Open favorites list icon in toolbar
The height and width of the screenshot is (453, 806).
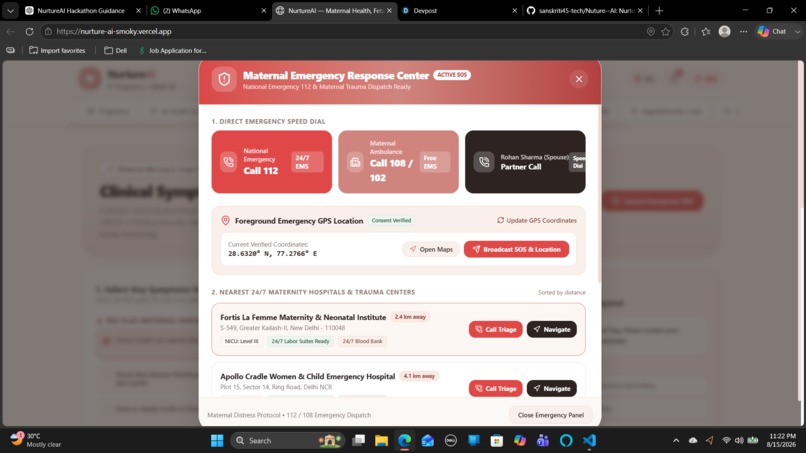pyautogui.click(x=706, y=31)
